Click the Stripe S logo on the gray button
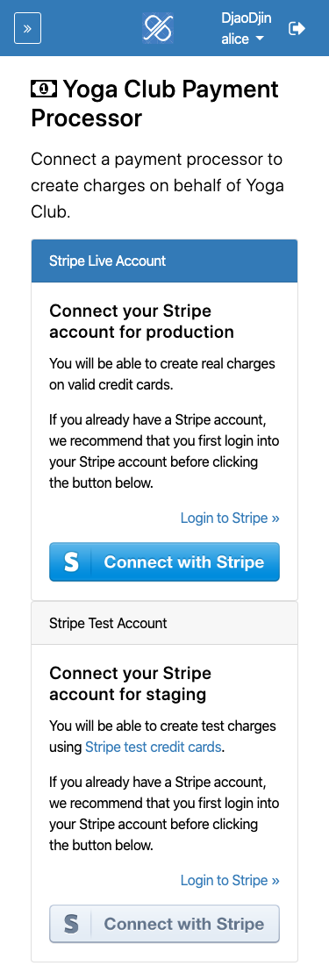329x980 pixels. pos(71,924)
